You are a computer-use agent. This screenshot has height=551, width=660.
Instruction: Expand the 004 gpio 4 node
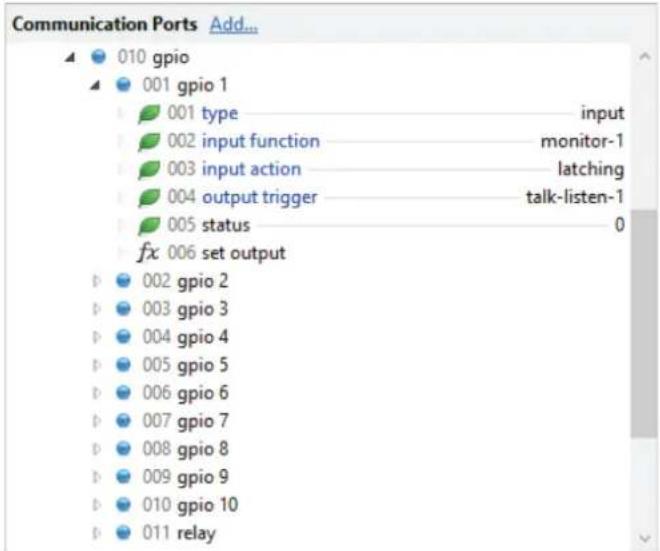96,337
